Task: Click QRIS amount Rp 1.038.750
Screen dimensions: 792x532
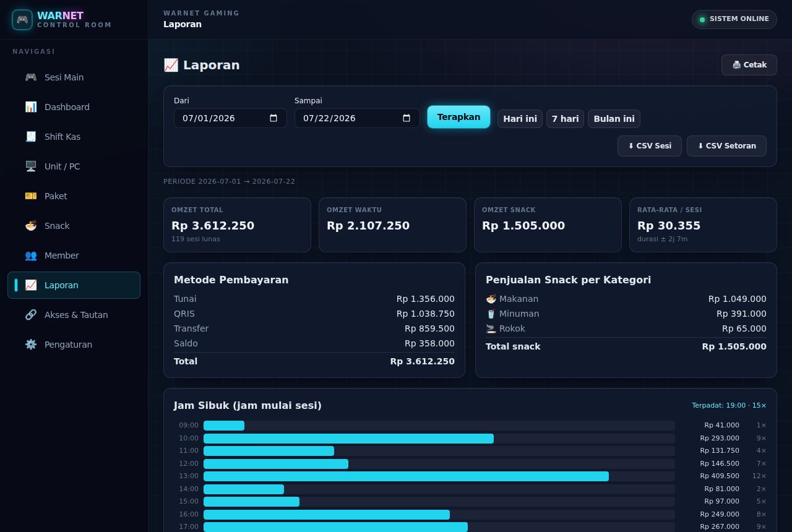Action: pyautogui.click(x=426, y=314)
